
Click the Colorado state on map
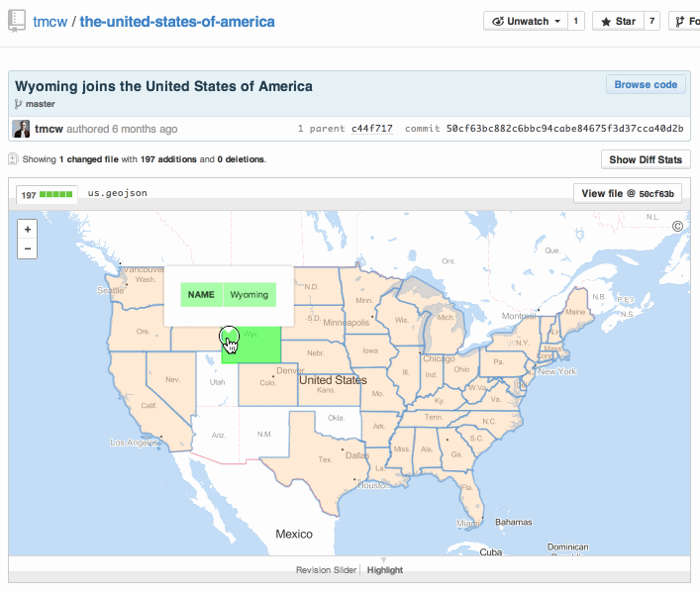[x=268, y=384]
